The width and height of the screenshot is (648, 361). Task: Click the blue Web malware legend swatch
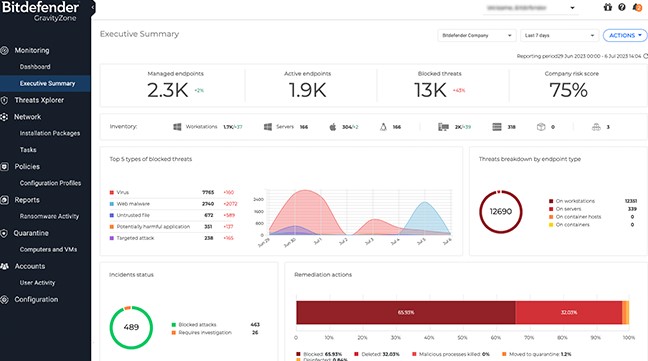(x=112, y=204)
